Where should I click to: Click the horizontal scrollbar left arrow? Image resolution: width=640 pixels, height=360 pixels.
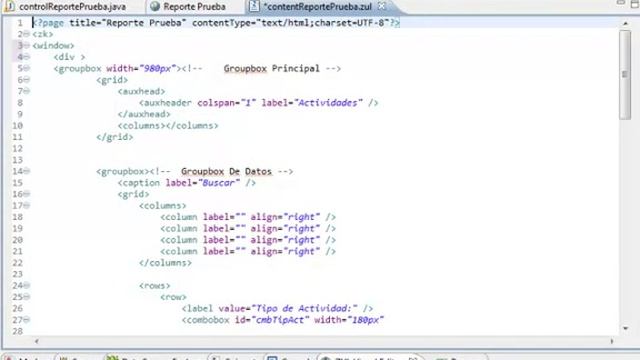tap(37, 341)
